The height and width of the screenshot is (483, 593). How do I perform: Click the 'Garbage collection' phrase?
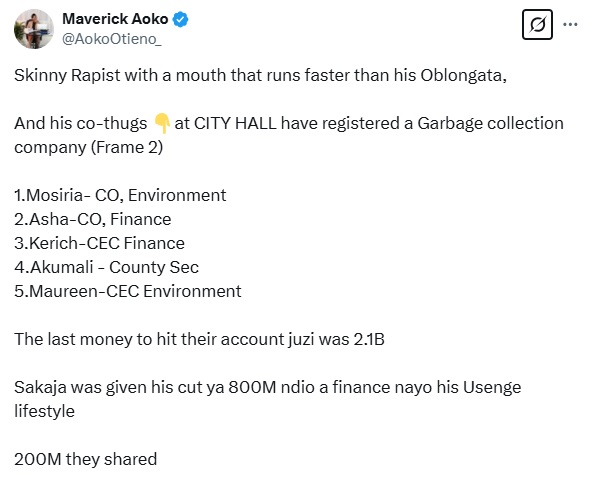click(490, 124)
